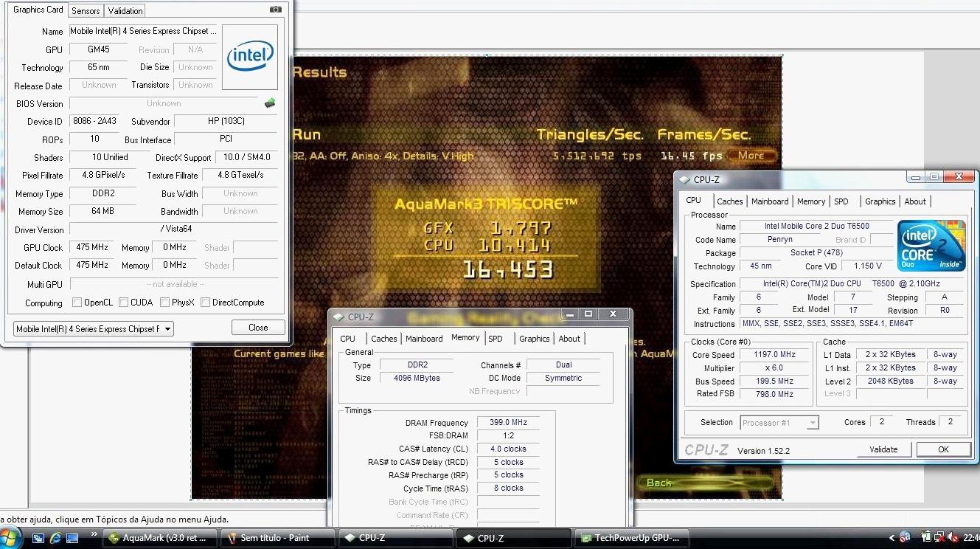Open SPD tab in memory CPU-Z window

pyautogui.click(x=496, y=339)
